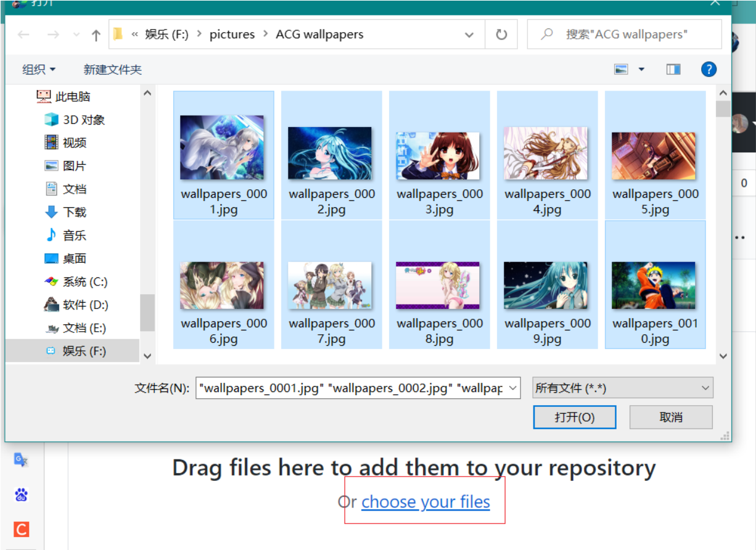Open view options dropdown arrow
This screenshot has width=756, height=550.
(x=641, y=70)
